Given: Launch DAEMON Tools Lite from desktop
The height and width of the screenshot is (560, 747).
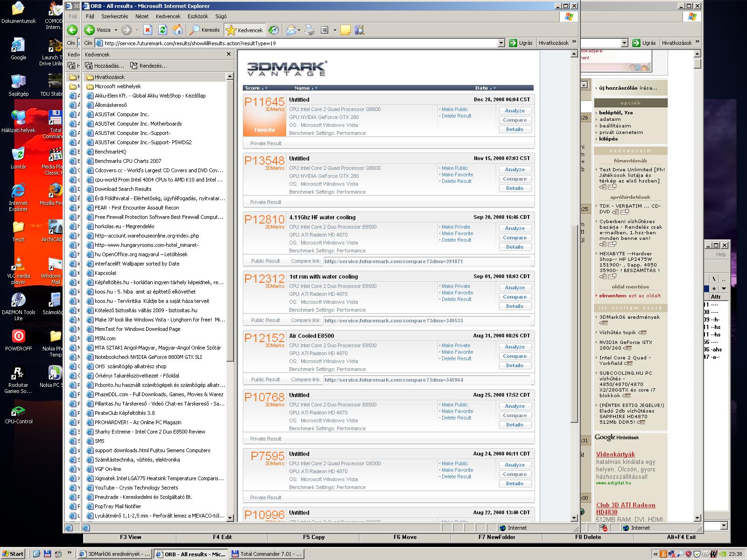Looking at the screenshot, I should coord(18,307).
